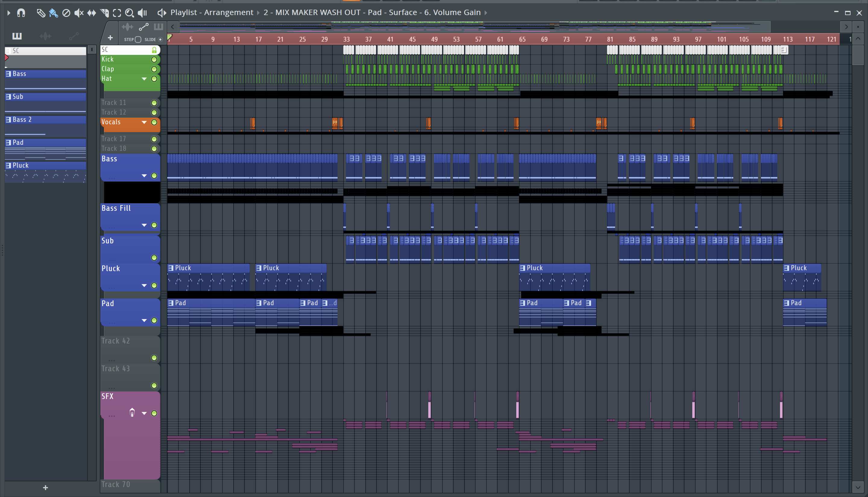This screenshot has width=868, height=497.
Task: Select the Delete tool
Action: pyautogui.click(x=66, y=13)
